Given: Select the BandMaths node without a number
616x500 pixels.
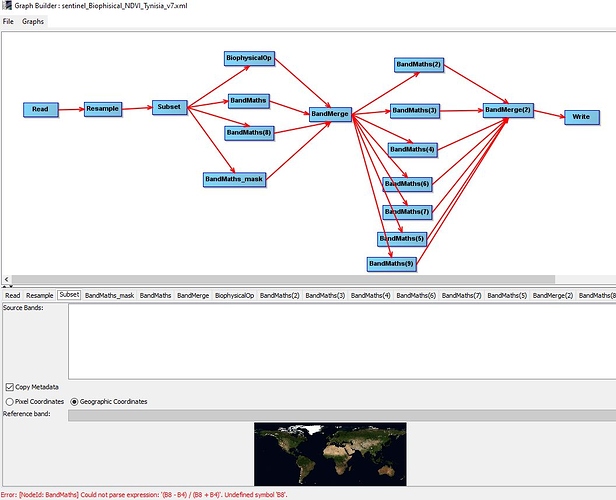Looking at the screenshot, I should pyautogui.click(x=249, y=101).
